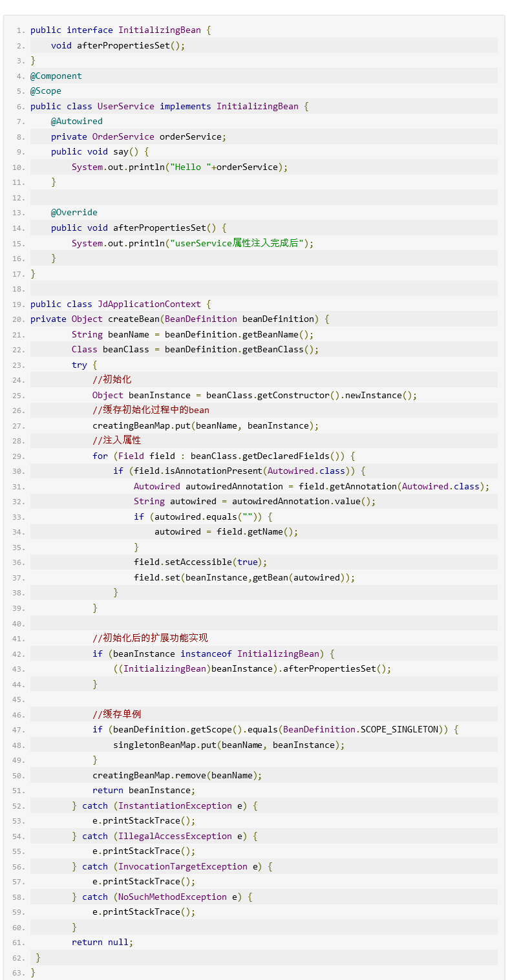The image size is (510, 980).
Task: Click e.printStackTrace() on line 59
Action: (x=143, y=912)
